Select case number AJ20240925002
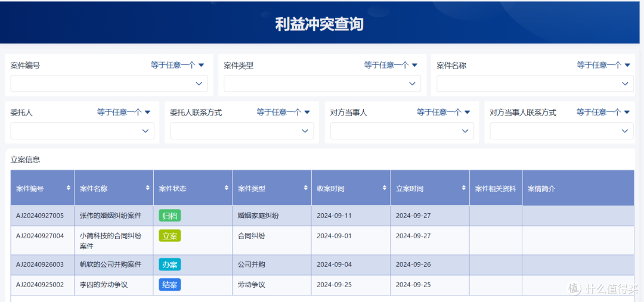This screenshot has height=302, width=644. [40, 284]
